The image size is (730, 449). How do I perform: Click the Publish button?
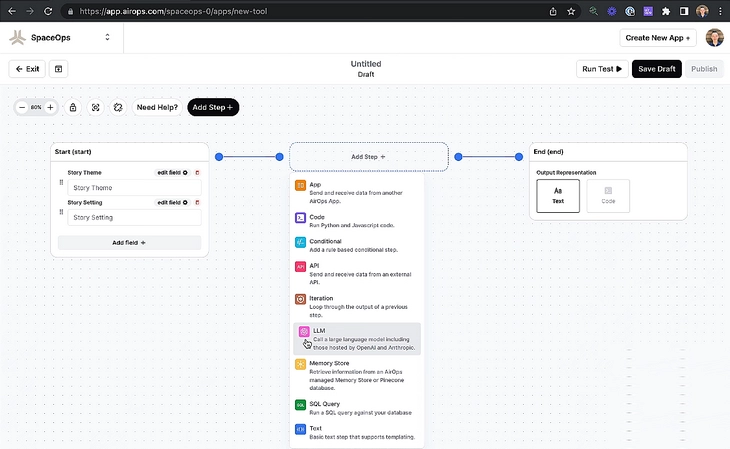pyautogui.click(x=704, y=69)
